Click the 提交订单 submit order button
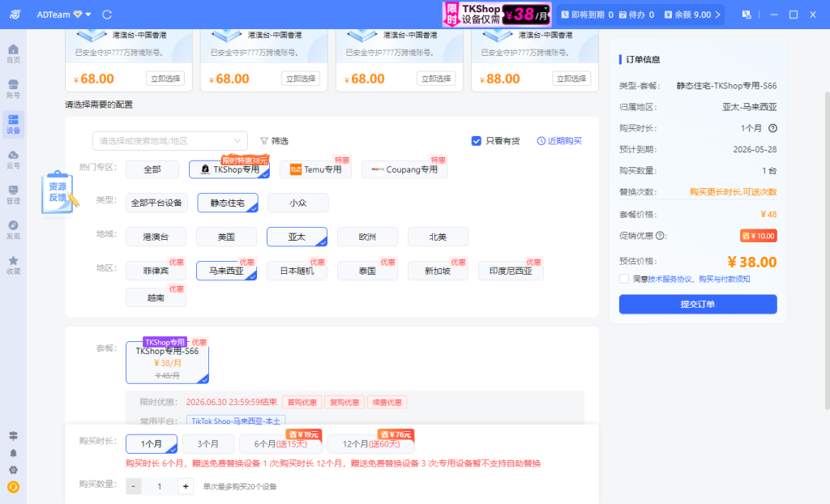 click(697, 304)
